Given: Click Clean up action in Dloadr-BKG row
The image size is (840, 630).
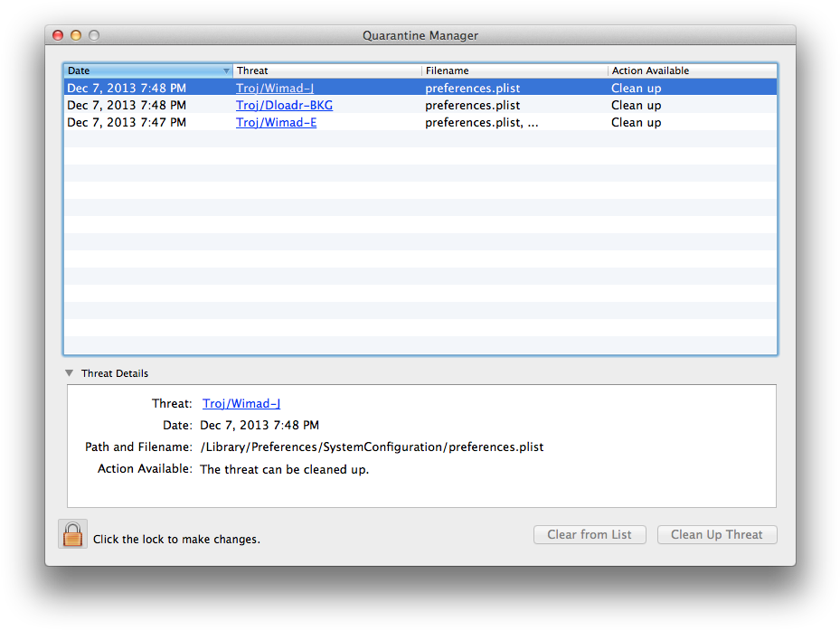Looking at the screenshot, I should pos(636,106).
